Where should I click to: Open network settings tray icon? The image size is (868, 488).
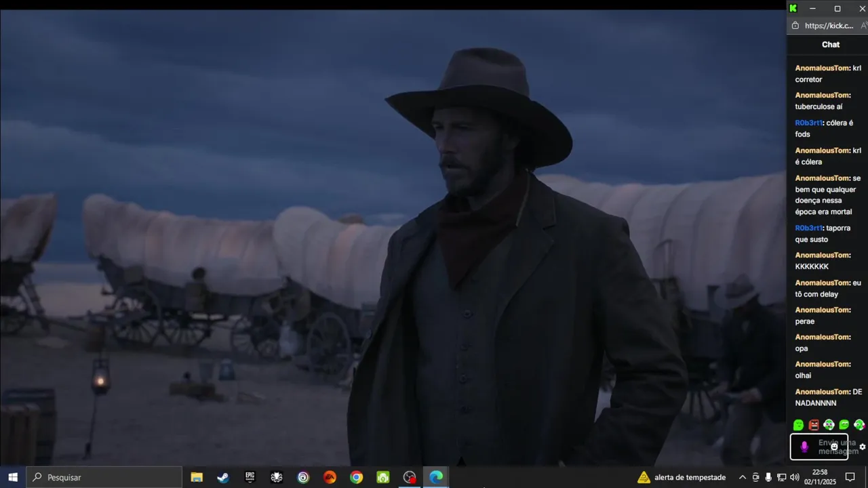pyautogui.click(x=781, y=477)
